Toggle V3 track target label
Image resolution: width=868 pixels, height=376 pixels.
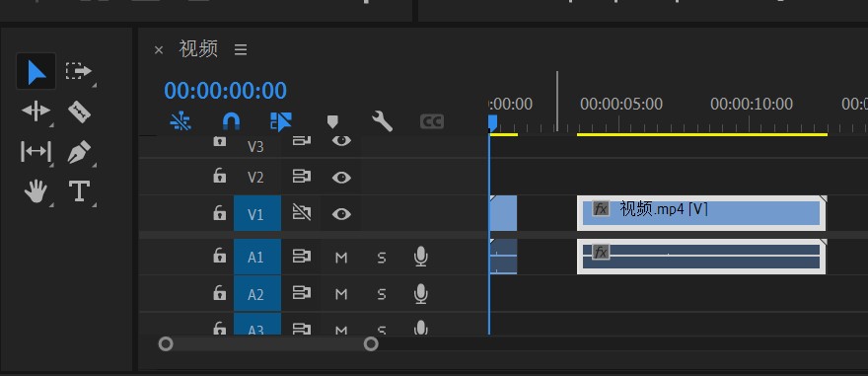coord(255,147)
